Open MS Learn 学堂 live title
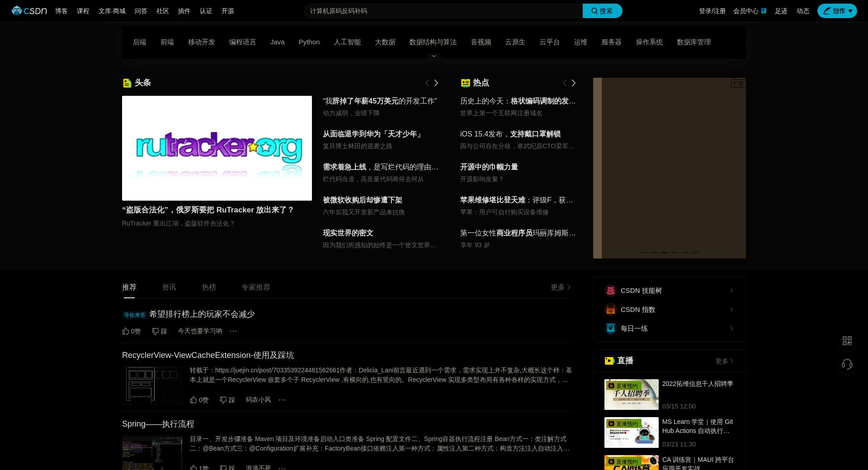Screen dimensions: 868x470 pyautogui.click(x=698, y=426)
